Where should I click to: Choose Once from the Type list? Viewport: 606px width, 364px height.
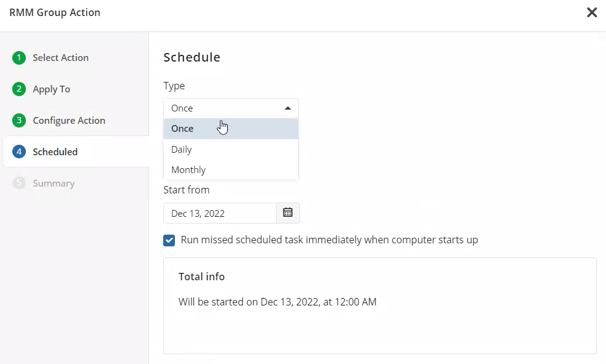pyautogui.click(x=182, y=129)
